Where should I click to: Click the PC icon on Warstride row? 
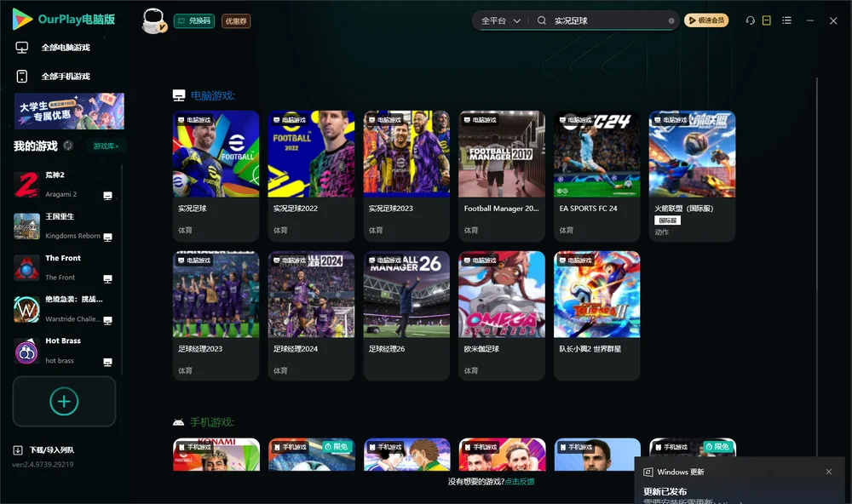107,320
